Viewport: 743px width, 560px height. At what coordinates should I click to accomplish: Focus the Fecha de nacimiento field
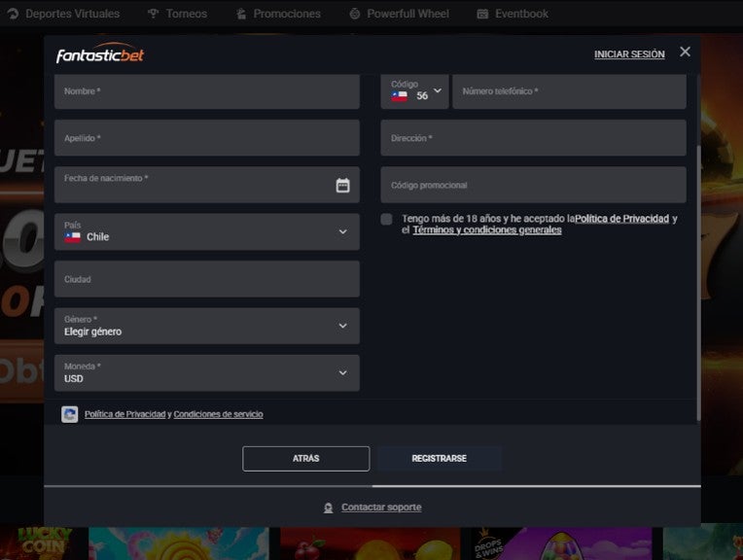tap(207, 185)
